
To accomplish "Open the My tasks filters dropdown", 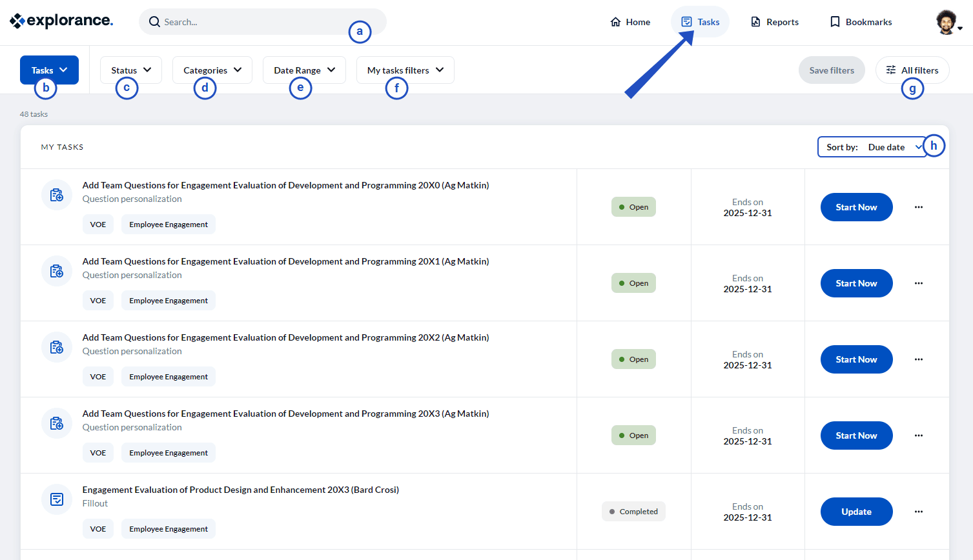I will [405, 70].
